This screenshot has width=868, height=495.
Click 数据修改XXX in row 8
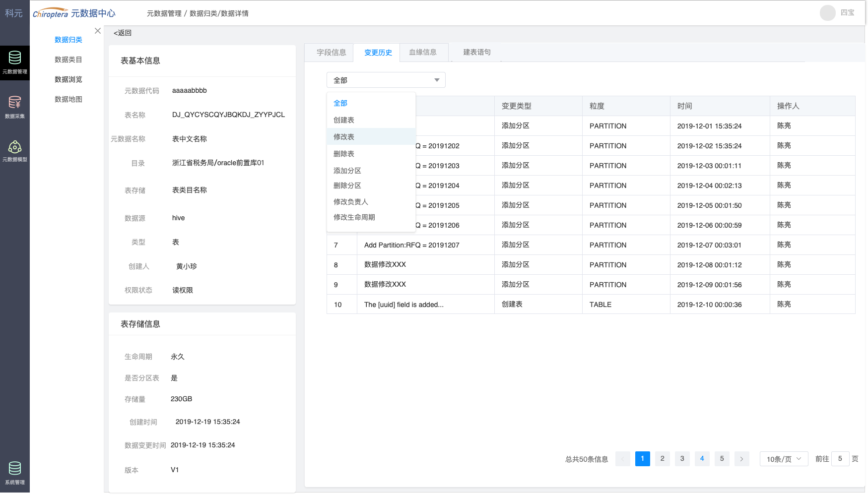click(x=385, y=265)
